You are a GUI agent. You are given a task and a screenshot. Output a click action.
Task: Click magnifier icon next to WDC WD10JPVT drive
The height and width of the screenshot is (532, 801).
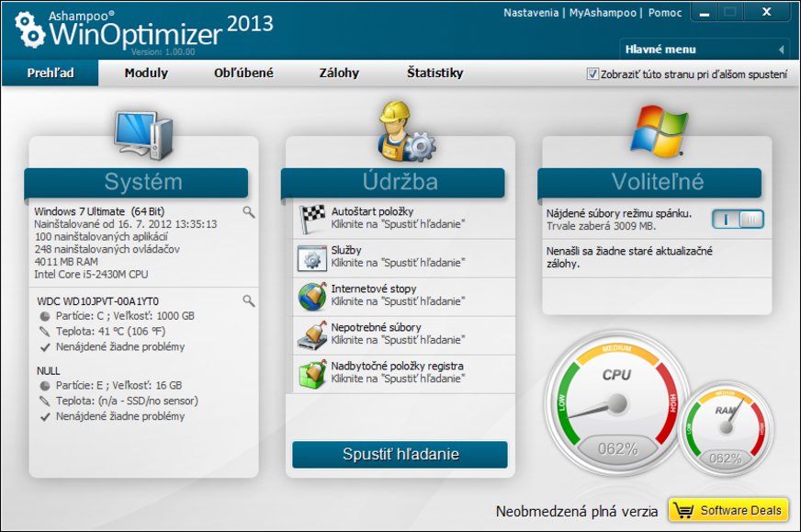[x=248, y=300]
